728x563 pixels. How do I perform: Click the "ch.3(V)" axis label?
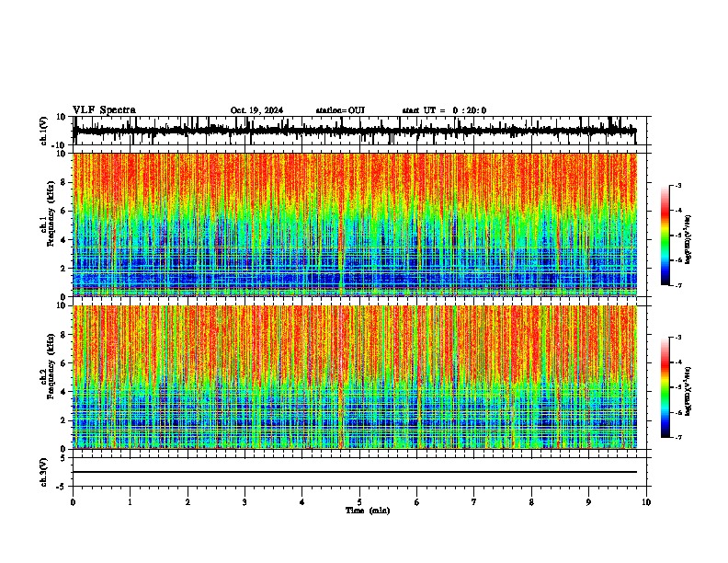(x=44, y=472)
